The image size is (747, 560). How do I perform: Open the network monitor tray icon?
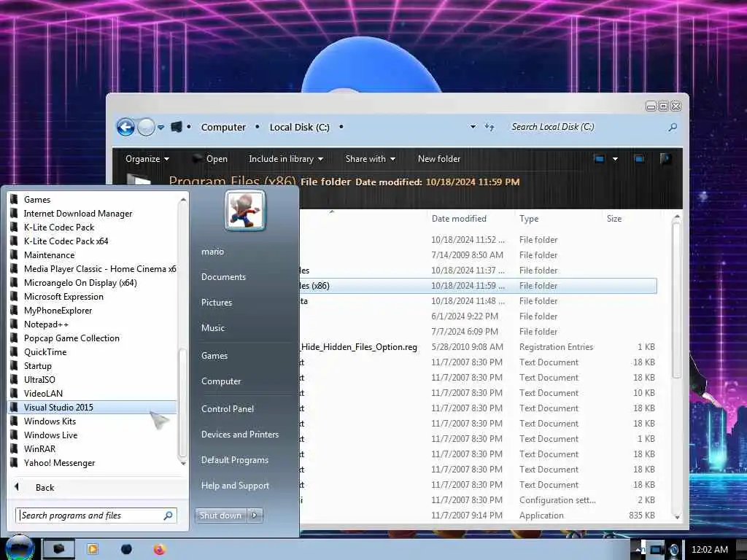pyautogui.click(x=656, y=550)
